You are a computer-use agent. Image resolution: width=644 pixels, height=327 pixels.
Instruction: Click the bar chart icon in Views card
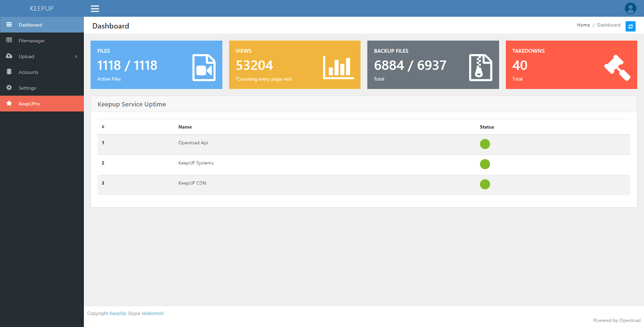tap(338, 68)
